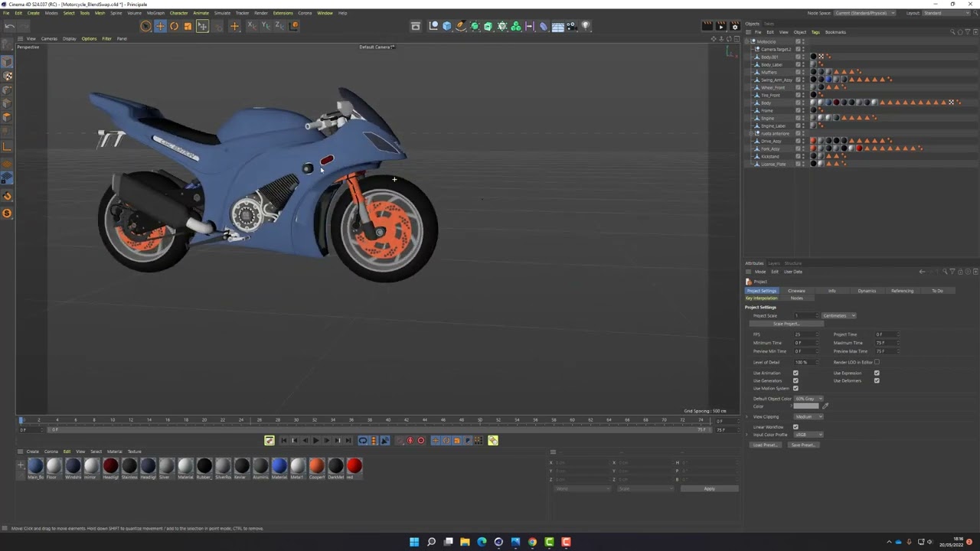
Task: Open the MoGraph menu
Action: tap(155, 13)
